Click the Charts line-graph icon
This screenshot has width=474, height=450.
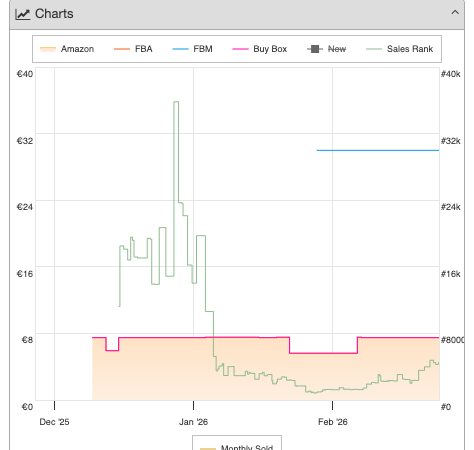point(23,14)
